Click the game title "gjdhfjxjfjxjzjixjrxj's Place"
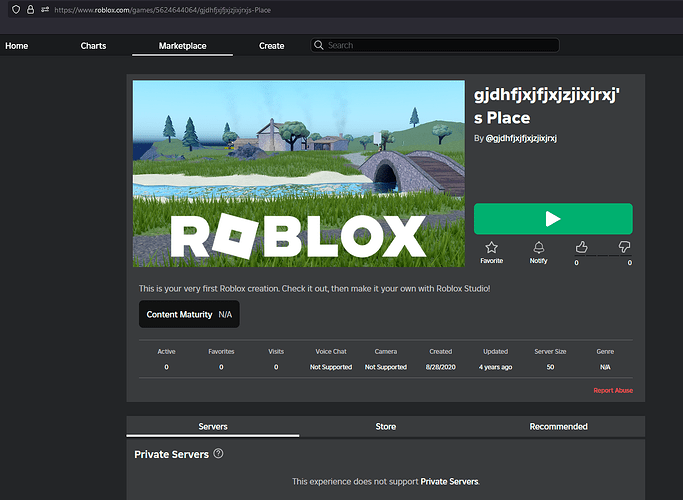Image resolution: width=683 pixels, height=500 pixels. 547,106
